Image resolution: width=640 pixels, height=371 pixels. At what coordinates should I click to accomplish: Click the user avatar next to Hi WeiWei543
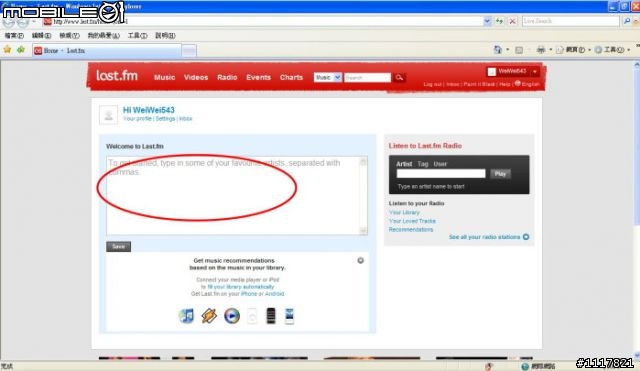[109, 115]
